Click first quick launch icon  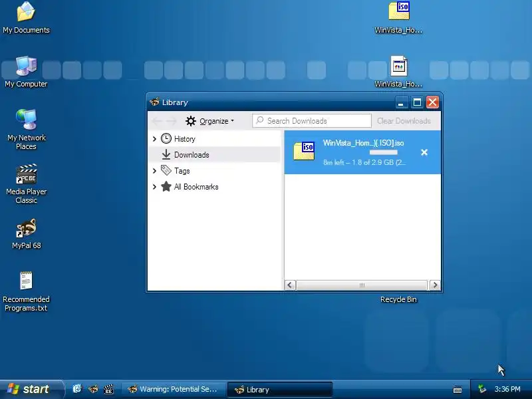77,389
